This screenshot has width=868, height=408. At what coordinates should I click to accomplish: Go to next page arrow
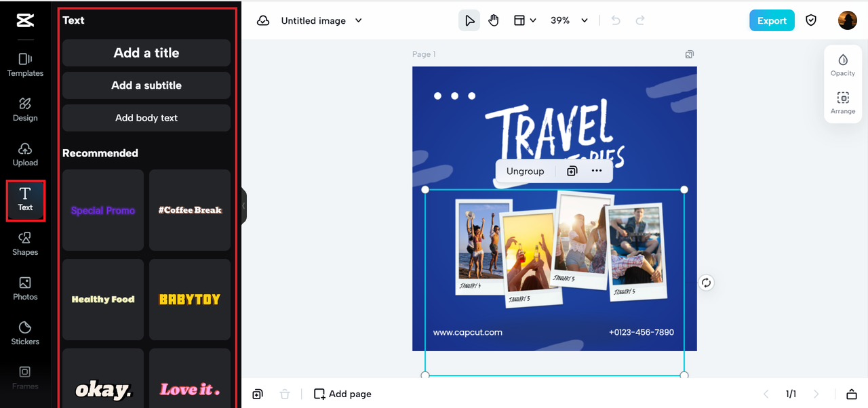(816, 394)
